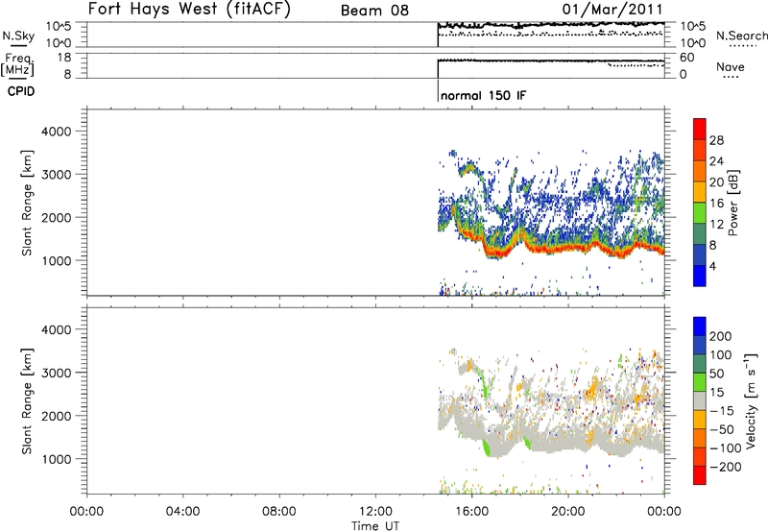Click the '1000' tick on velocity panel
The image size is (768, 532).
57,459
